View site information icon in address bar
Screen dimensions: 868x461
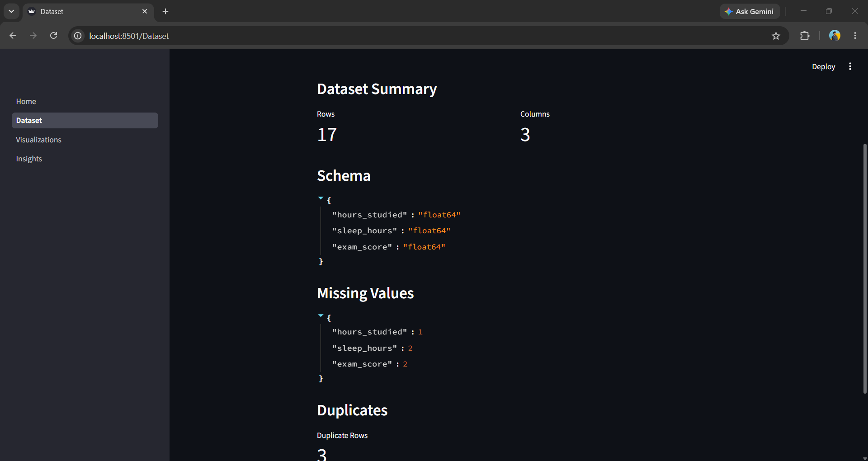[x=78, y=36]
